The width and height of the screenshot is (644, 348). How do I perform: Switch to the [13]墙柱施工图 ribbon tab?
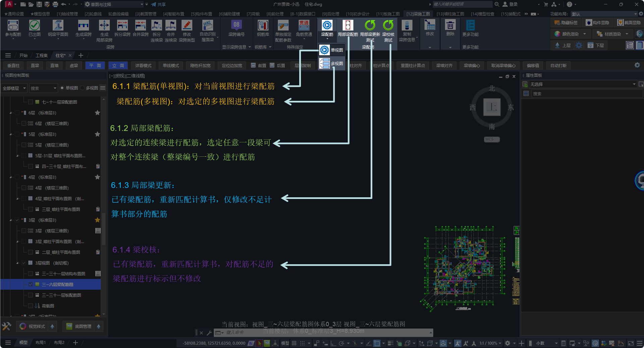[x=450, y=14]
